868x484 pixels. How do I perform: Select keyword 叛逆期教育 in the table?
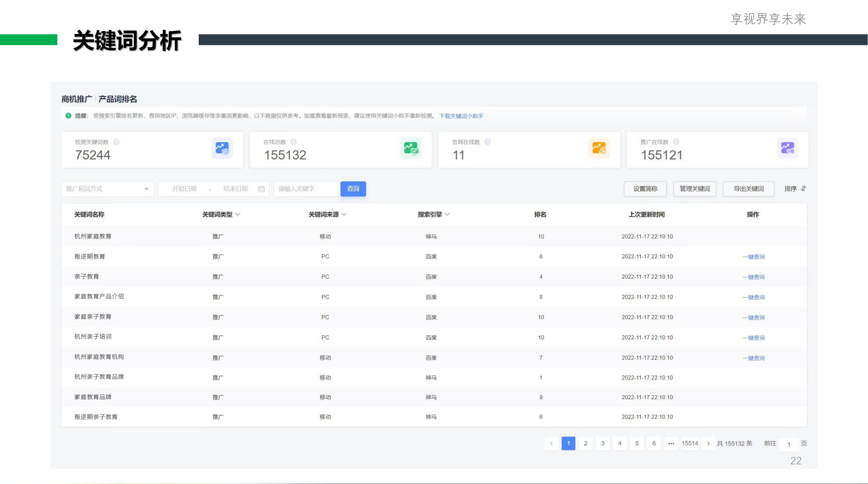[x=90, y=257]
